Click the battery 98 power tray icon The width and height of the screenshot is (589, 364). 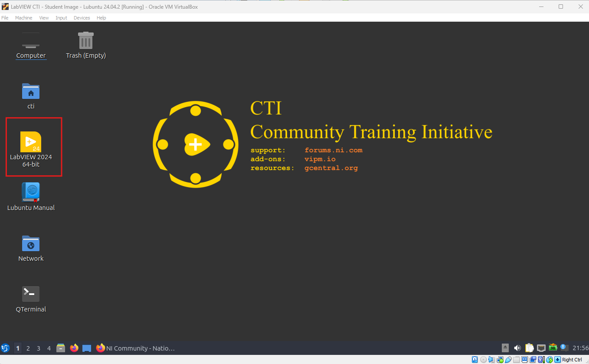coord(553,348)
